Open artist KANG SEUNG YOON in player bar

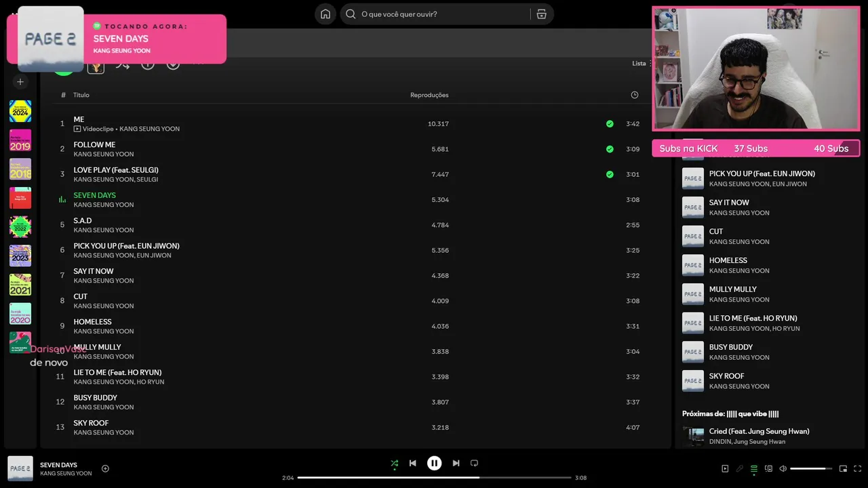click(66, 473)
